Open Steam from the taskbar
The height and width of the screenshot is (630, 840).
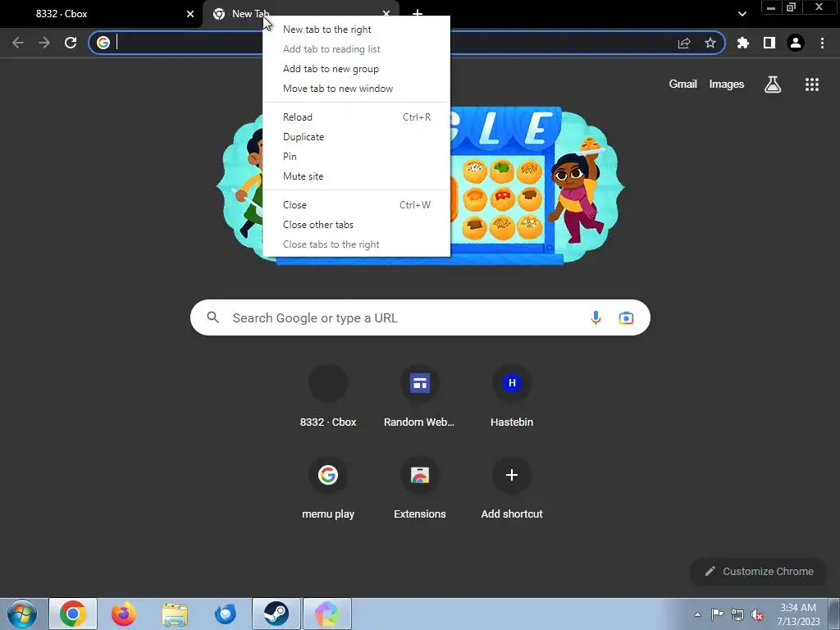pyautogui.click(x=276, y=614)
